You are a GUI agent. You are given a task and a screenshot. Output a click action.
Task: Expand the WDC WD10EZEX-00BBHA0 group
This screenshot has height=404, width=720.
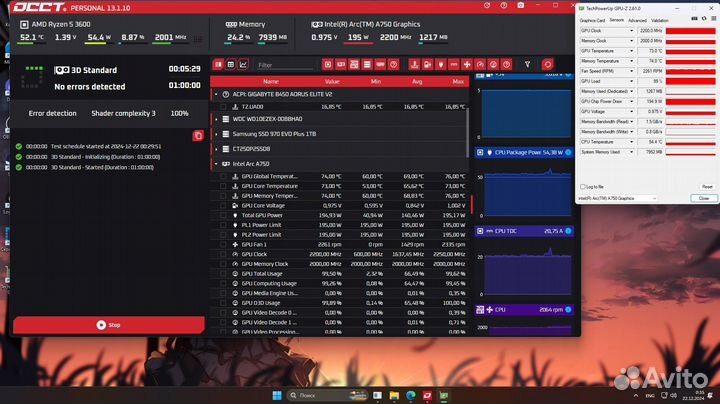click(x=216, y=119)
